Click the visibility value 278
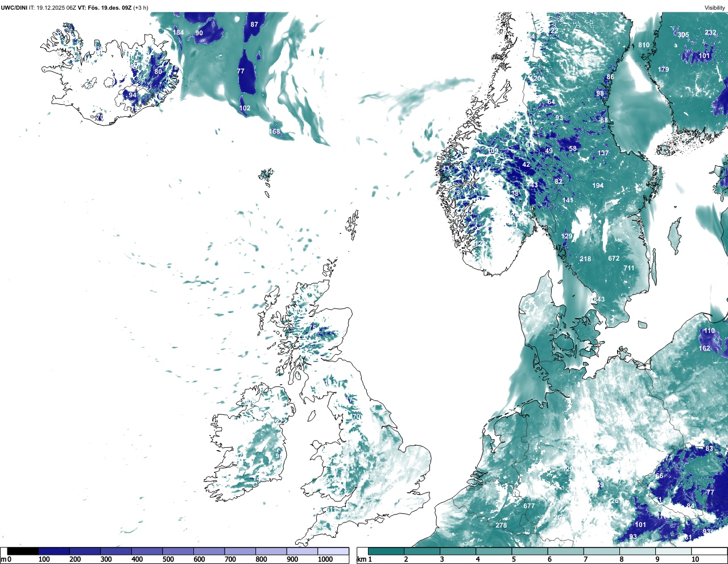 point(501,525)
